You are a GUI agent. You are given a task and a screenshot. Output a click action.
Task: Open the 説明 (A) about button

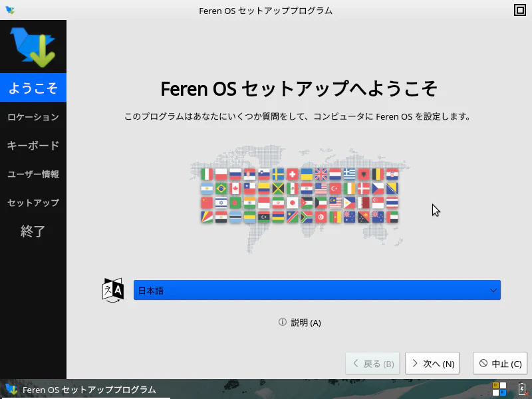[x=300, y=323]
